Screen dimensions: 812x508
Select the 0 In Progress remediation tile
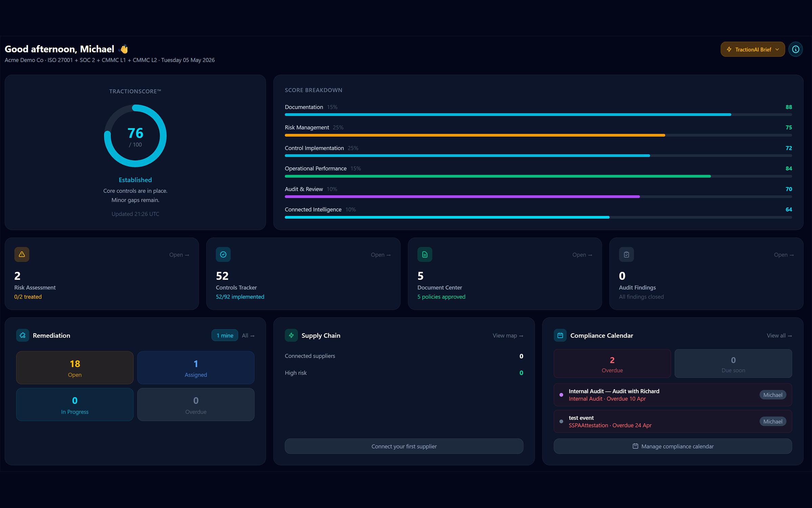tap(75, 404)
